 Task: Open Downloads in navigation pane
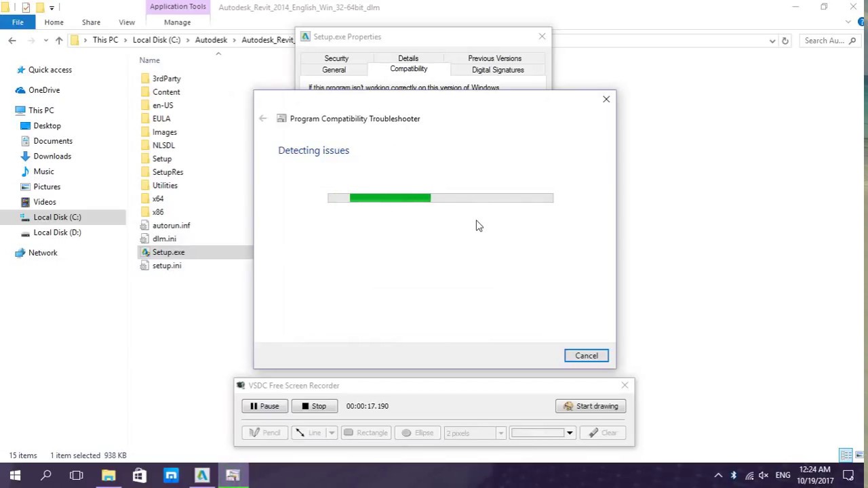[52, 156]
